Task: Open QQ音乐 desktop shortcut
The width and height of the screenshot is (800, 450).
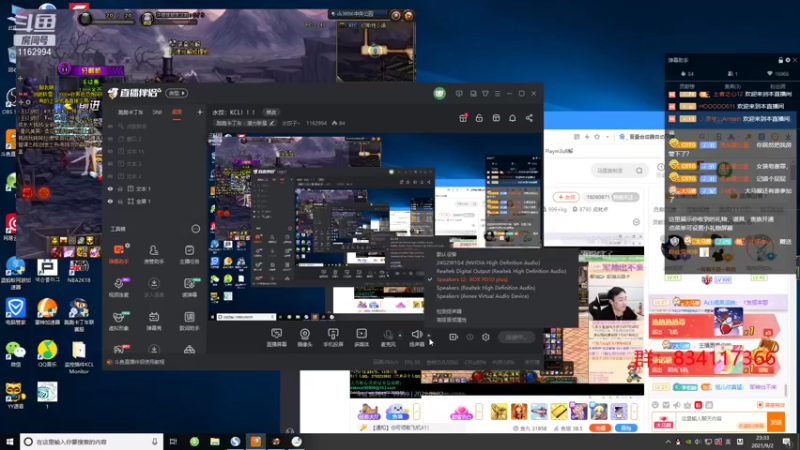Action: coord(47,354)
